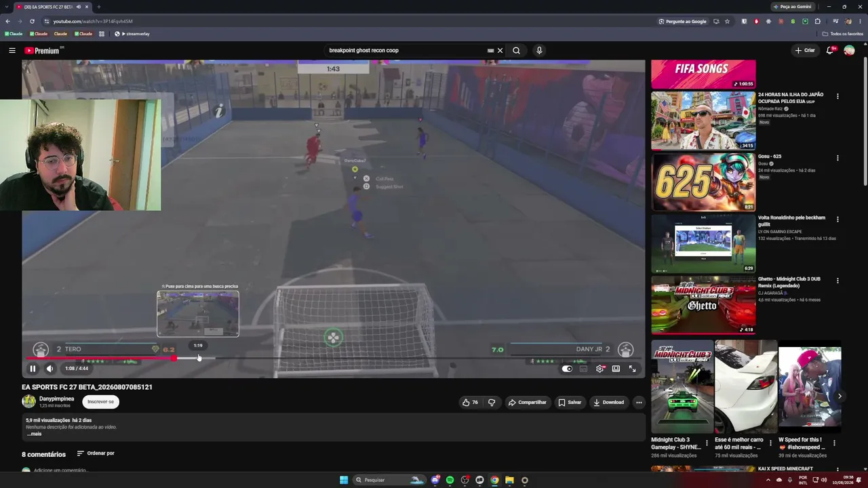
Task: Toggle subtitles in the video player
Action: point(583,369)
